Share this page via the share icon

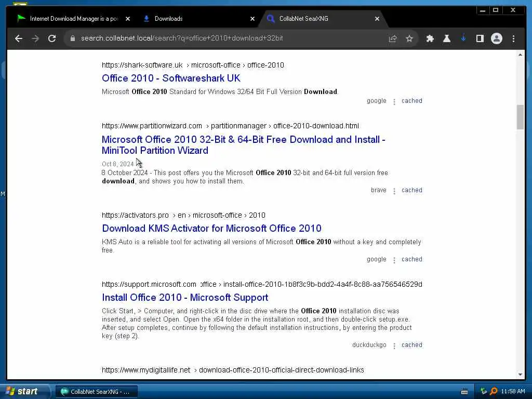pos(393,38)
